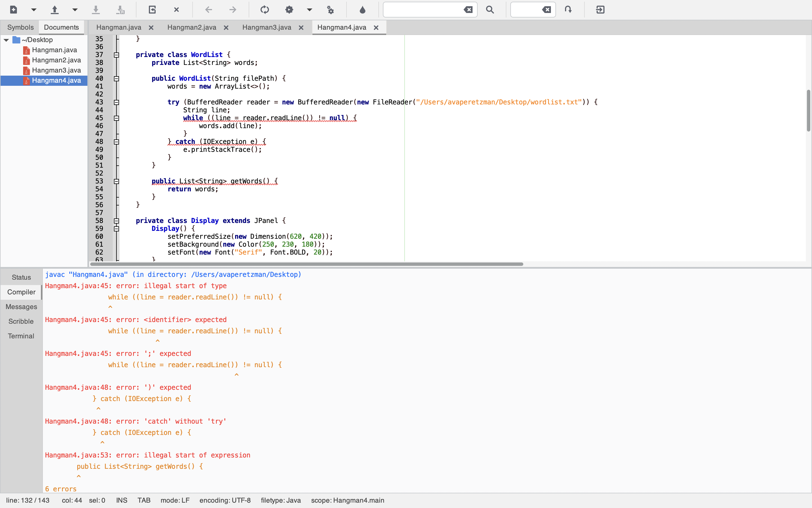This screenshot has width=812, height=508.
Task: Jump to "')' expected" error at line 48
Action: tap(118, 388)
